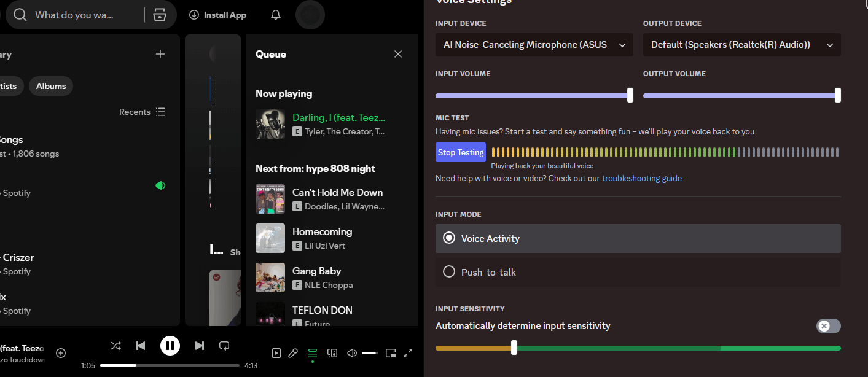This screenshot has height=377, width=868.
Task: Open the notifications bell in Spotify
Action: 276,15
